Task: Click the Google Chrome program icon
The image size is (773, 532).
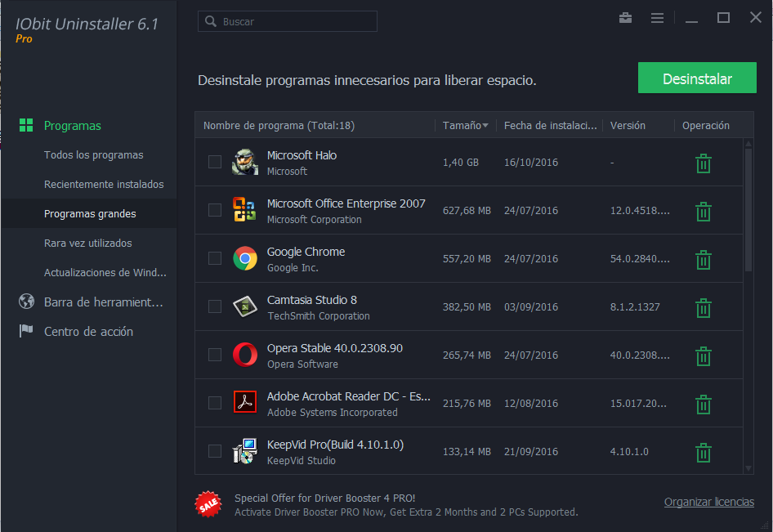Action: coord(245,258)
